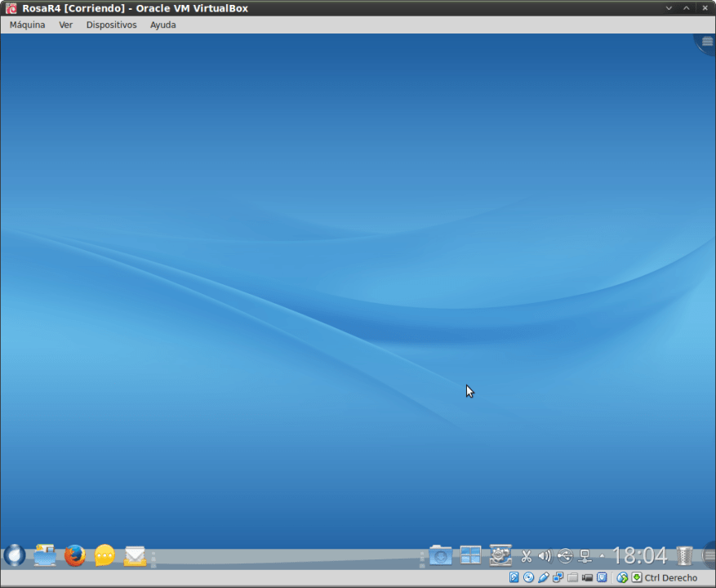Open the mail envelope application
716x588 pixels.
(x=135, y=556)
